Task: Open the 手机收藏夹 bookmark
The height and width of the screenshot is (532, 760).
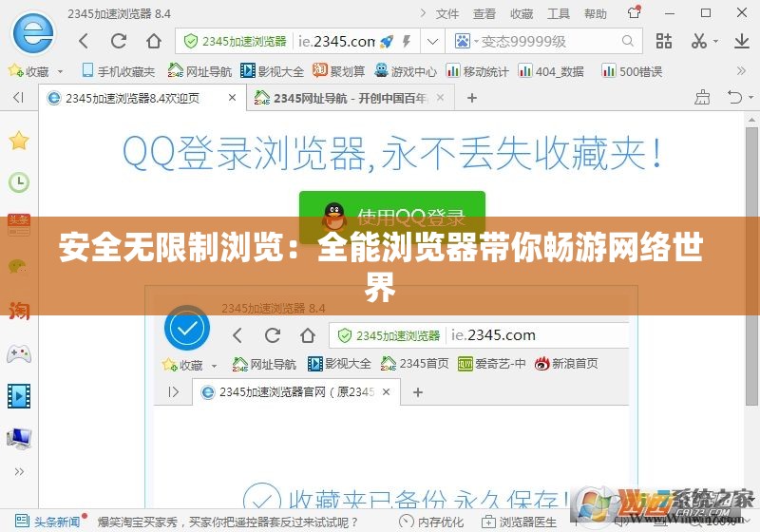Action: [118, 71]
